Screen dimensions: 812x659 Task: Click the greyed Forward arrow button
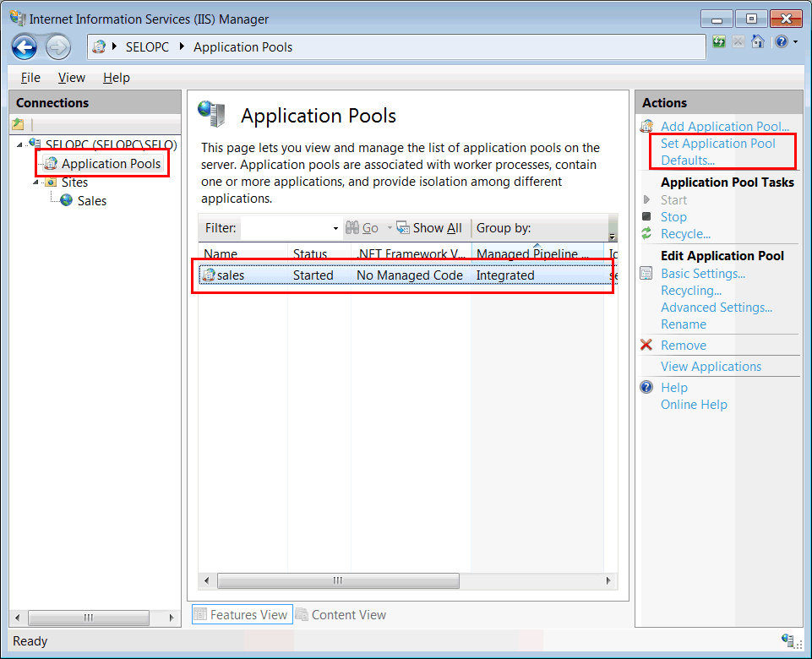click(x=57, y=47)
